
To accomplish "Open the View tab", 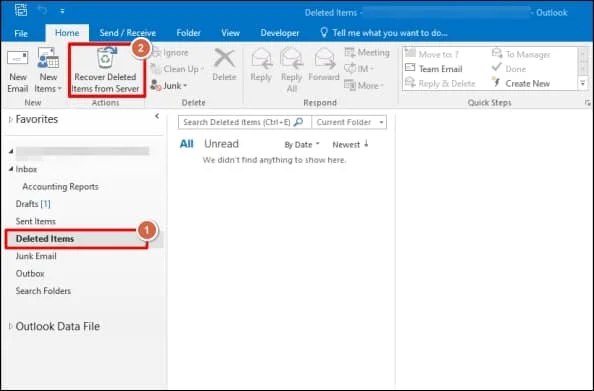I will [230, 33].
